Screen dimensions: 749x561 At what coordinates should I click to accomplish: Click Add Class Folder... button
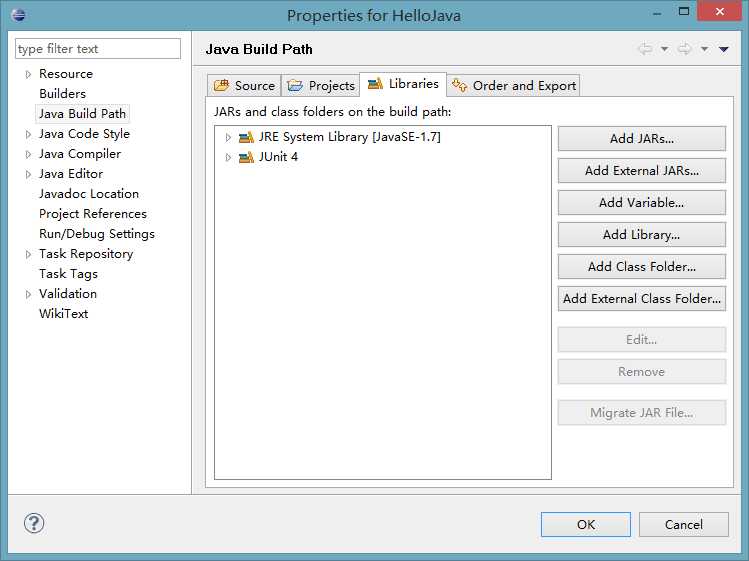(x=642, y=267)
